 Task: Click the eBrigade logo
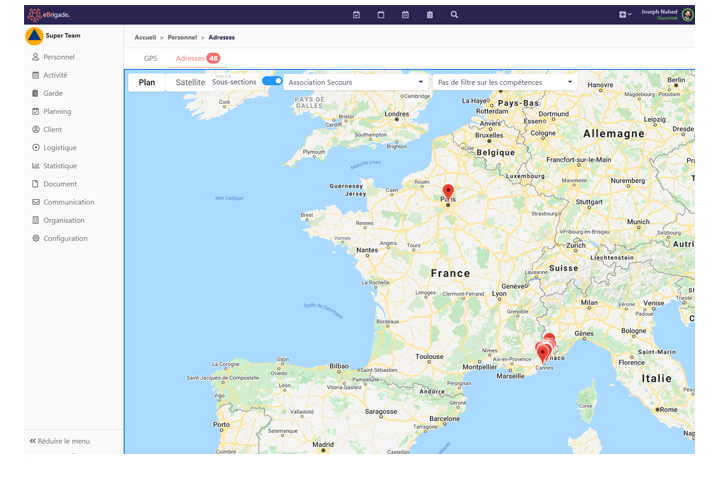point(49,15)
